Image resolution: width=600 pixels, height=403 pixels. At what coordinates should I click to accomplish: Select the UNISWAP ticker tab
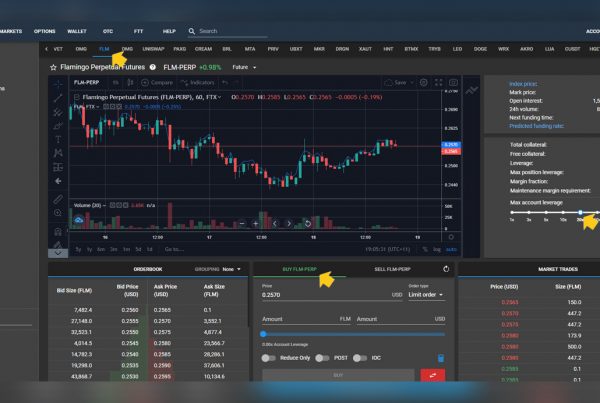click(x=153, y=49)
